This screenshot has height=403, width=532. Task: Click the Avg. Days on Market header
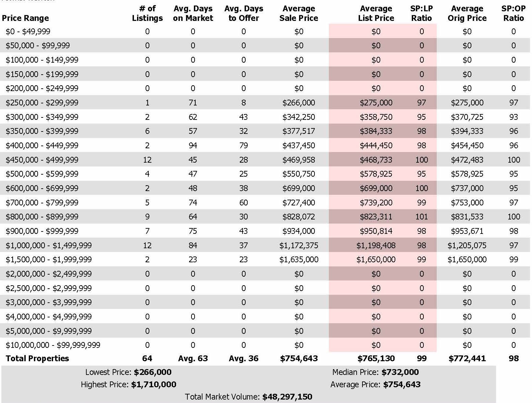click(x=193, y=13)
